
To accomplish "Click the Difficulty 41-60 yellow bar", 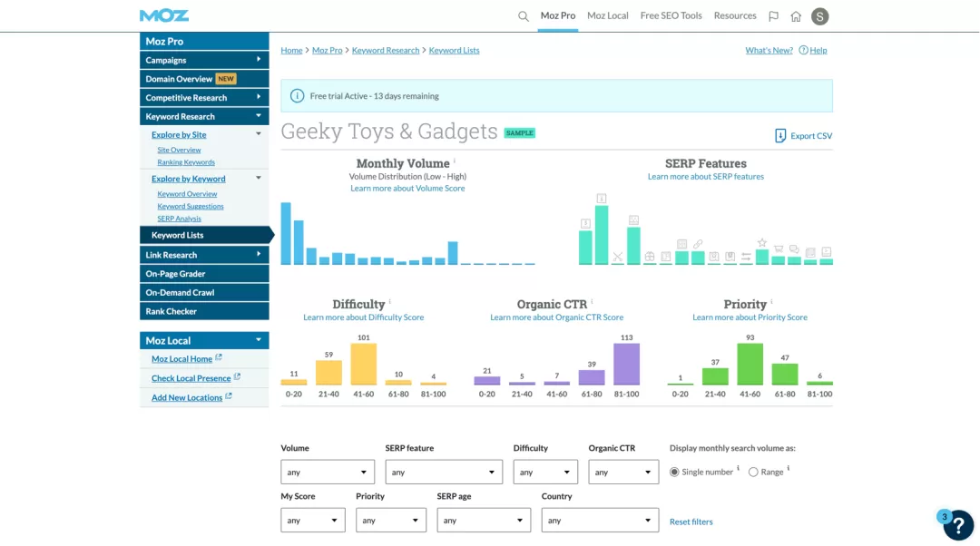I will (x=363, y=365).
